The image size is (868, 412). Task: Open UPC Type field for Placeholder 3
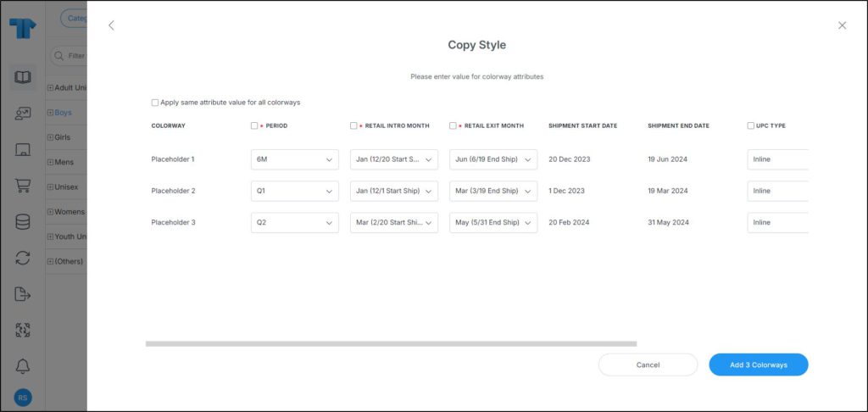[778, 223]
